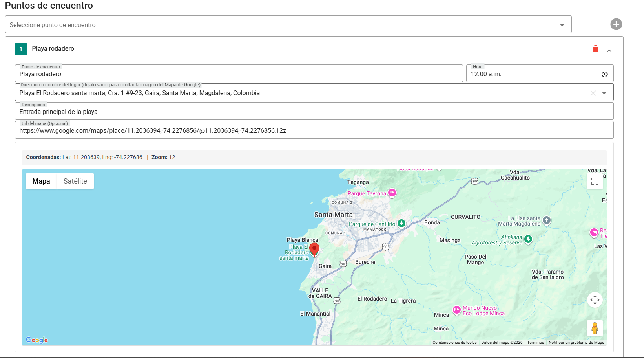Expand the address suggestions dropdown arrow
Viewport: 644px width, 358px height.
click(604, 93)
